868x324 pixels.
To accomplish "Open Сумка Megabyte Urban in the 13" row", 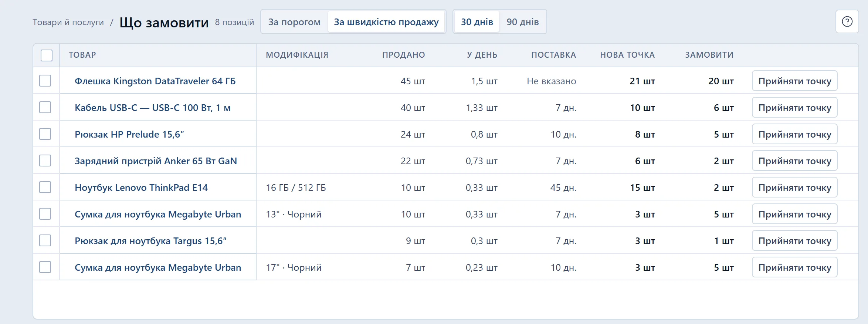I will point(158,214).
